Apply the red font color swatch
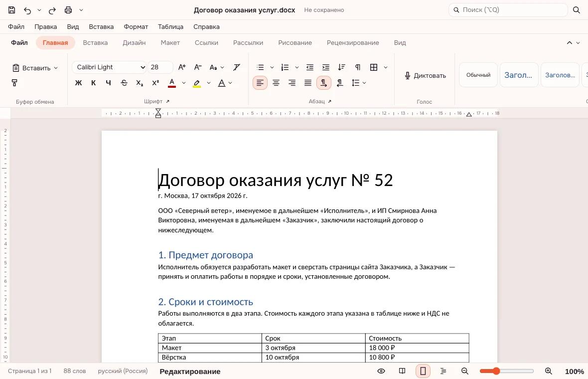This screenshot has height=379, width=588. coord(172,83)
